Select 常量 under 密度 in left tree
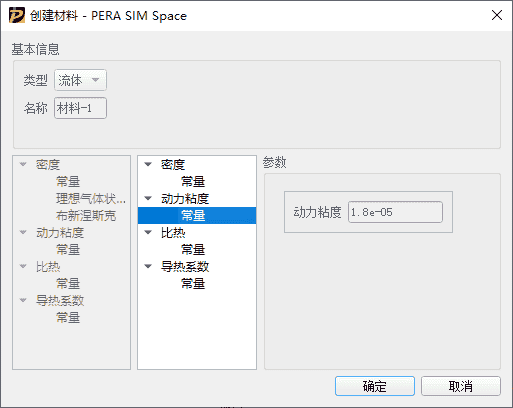The height and width of the screenshot is (408, 513). [x=68, y=181]
